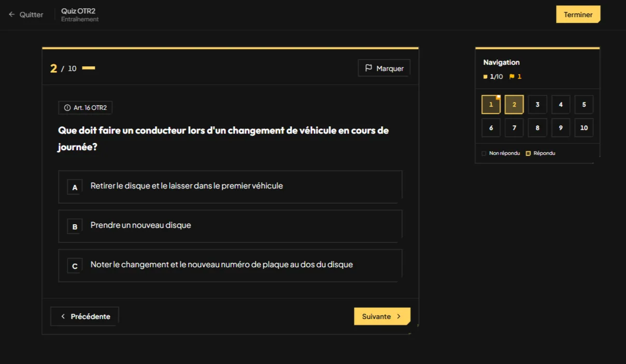Click the Répondu legend entry

(x=540, y=153)
